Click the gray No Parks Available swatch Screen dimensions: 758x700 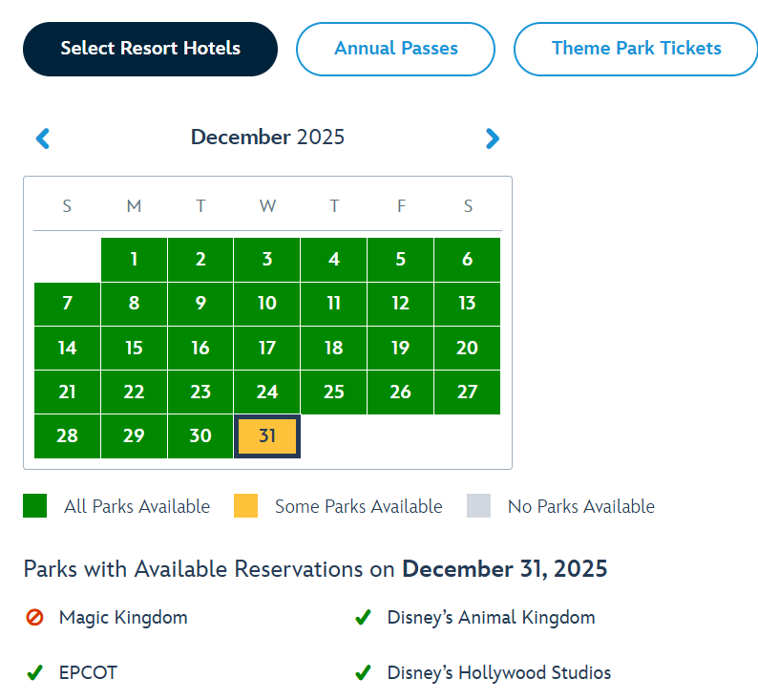478,506
